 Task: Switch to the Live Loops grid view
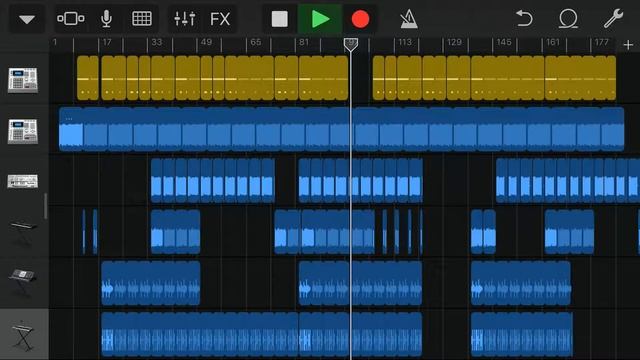pyautogui.click(x=142, y=19)
